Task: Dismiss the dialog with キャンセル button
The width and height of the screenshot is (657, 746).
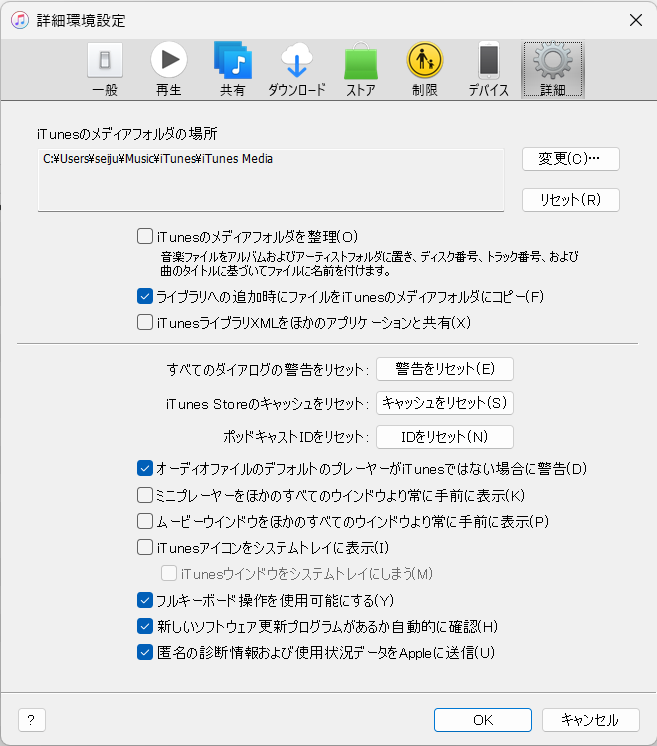Action: pyautogui.click(x=590, y=720)
